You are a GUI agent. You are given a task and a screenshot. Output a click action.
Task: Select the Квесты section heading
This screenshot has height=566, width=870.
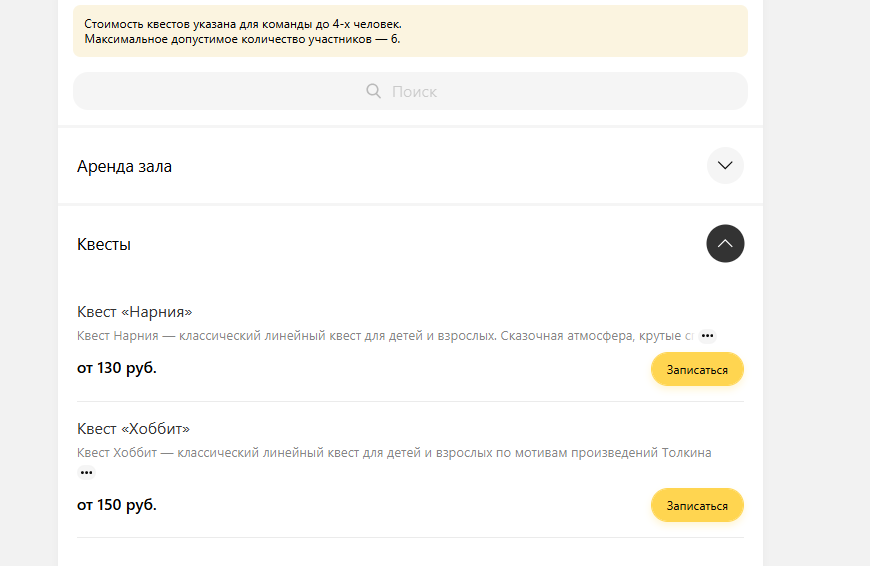(104, 244)
